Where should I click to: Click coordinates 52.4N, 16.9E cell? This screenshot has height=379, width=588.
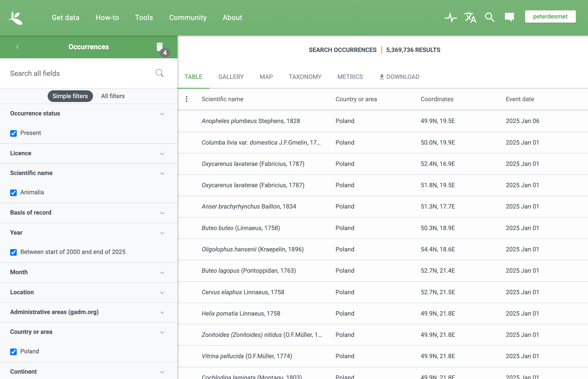tap(438, 164)
